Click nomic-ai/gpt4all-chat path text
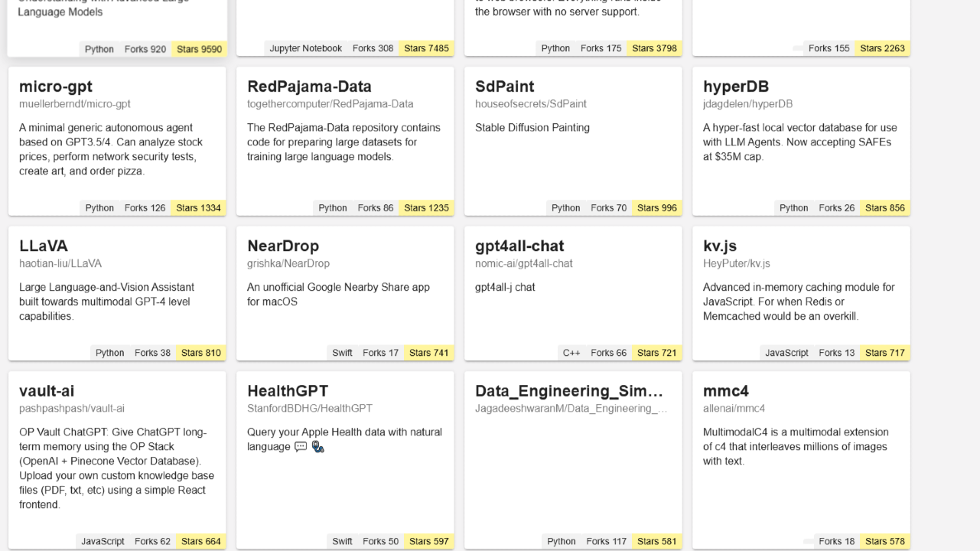The height and width of the screenshot is (551, 980). point(524,263)
